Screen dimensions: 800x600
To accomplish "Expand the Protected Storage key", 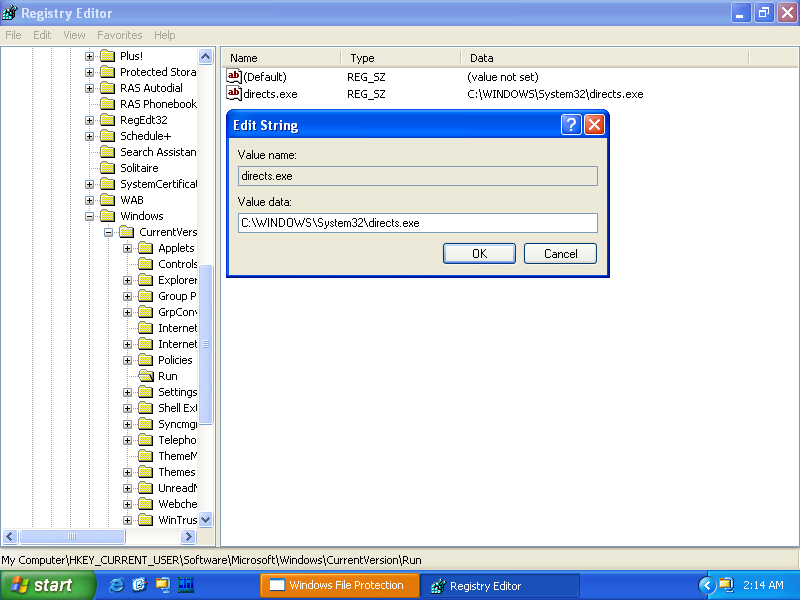I will coord(89,72).
